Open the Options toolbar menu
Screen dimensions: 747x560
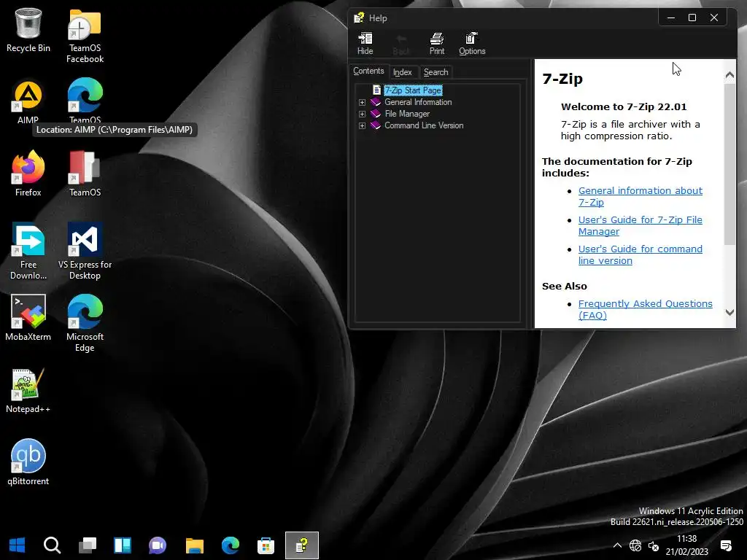(x=472, y=43)
